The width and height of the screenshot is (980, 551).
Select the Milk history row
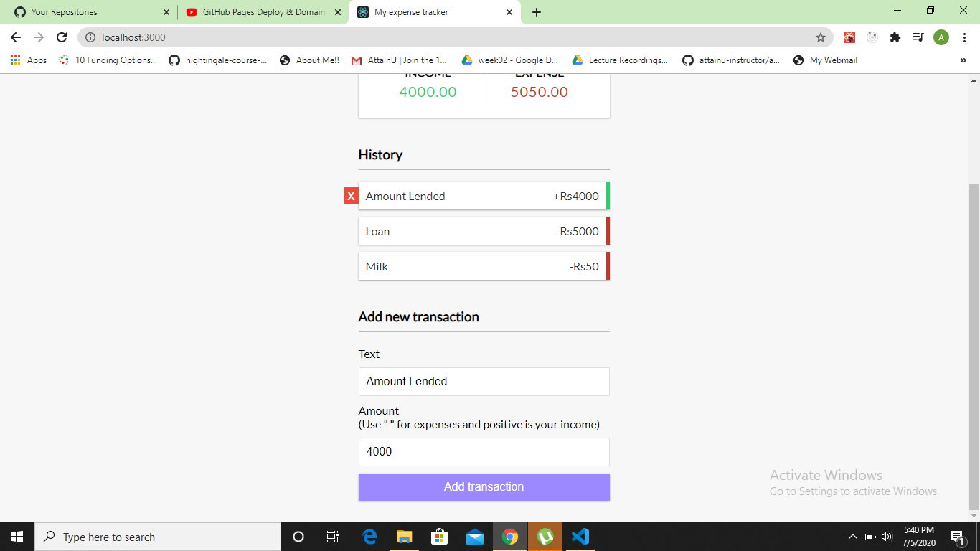point(484,266)
